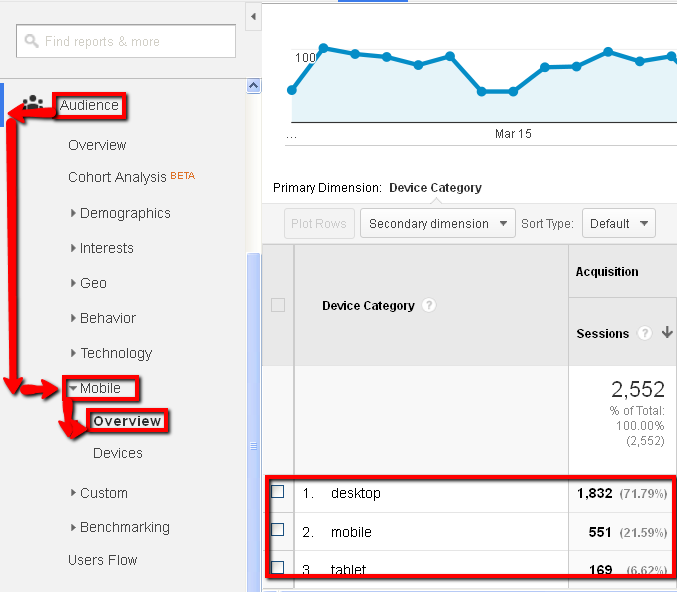Tick the mobile row checkbox
Viewport: 677px width, 592px height.
(x=278, y=531)
